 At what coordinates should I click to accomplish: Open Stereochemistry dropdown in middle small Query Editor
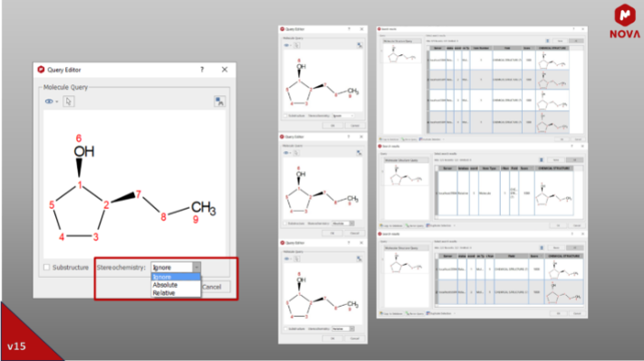343,223
